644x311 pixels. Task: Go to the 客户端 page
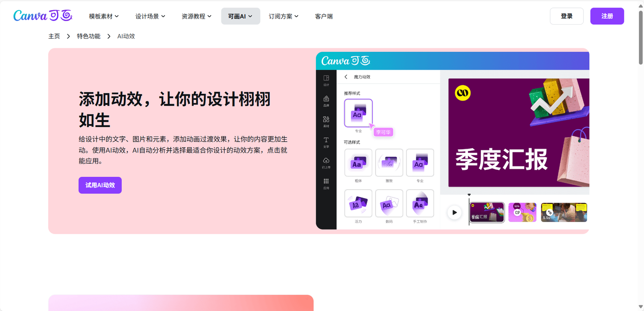[324, 16]
